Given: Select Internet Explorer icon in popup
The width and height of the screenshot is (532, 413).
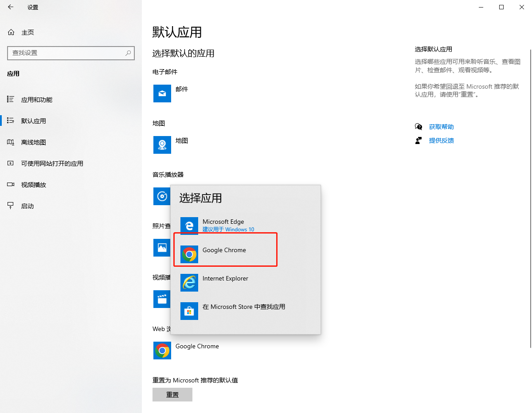Looking at the screenshot, I should pyautogui.click(x=189, y=282).
